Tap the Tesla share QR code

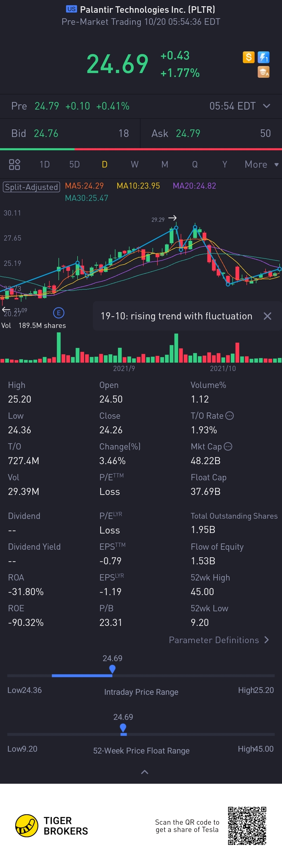[x=247, y=825]
